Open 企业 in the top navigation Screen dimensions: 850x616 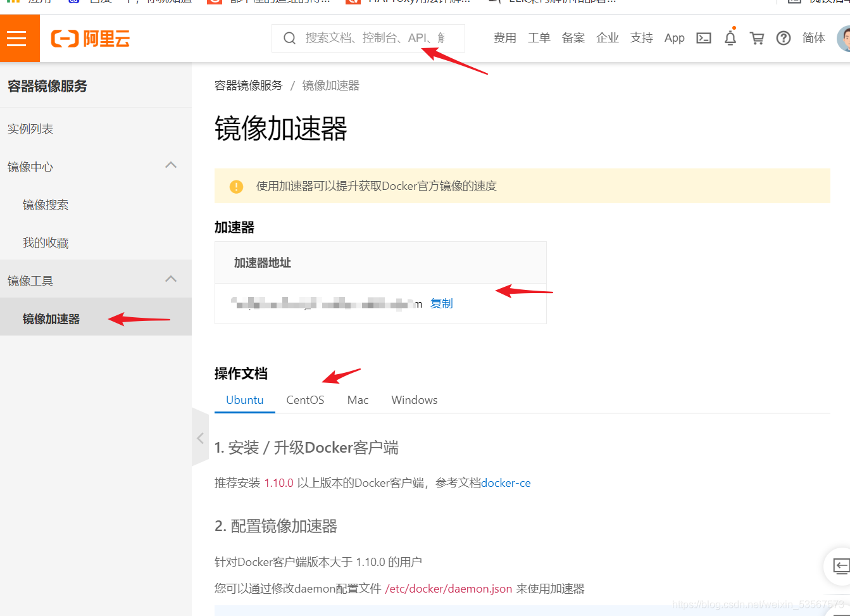(608, 38)
